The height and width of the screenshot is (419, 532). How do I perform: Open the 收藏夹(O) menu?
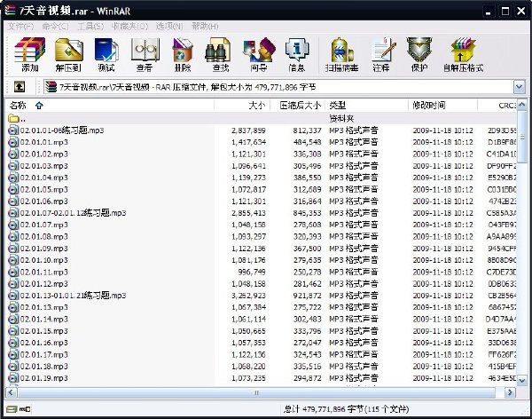tap(130, 26)
